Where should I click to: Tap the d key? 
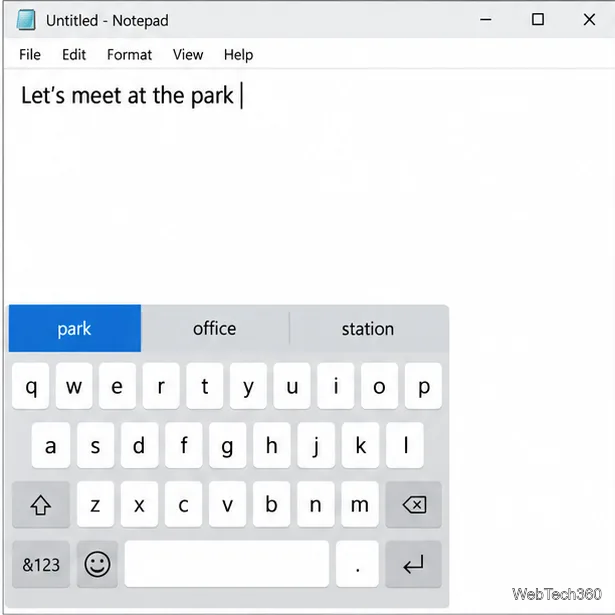point(140,446)
